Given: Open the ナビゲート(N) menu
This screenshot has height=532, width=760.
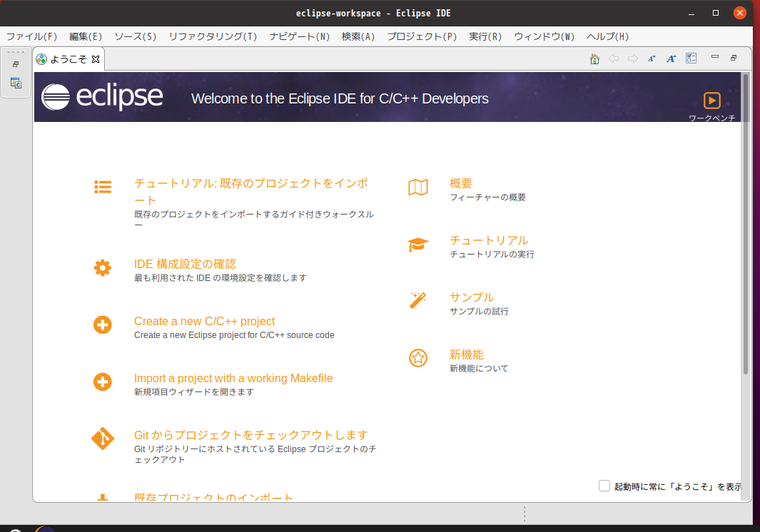Looking at the screenshot, I should 300,37.
